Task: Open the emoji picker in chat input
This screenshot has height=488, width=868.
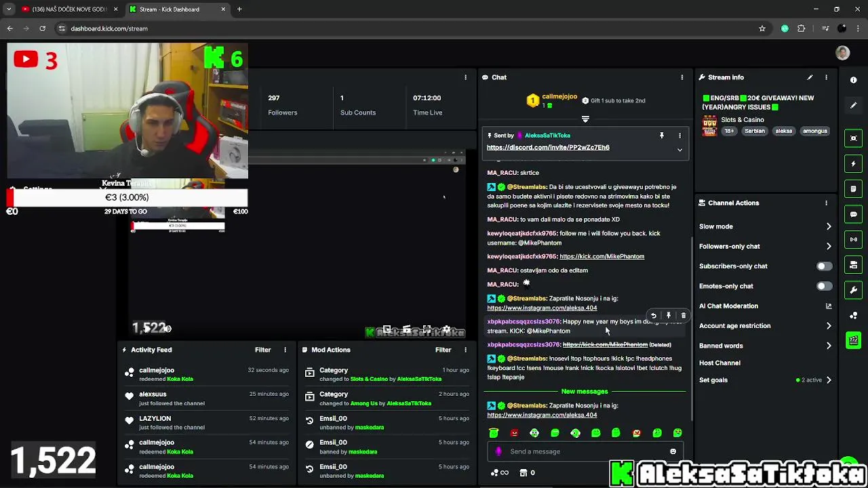Action: 673,451
